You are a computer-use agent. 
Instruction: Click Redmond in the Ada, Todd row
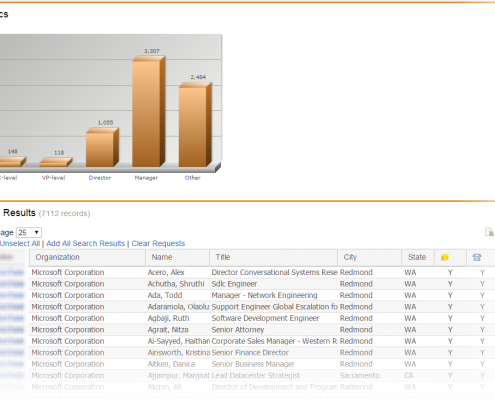tap(356, 295)
